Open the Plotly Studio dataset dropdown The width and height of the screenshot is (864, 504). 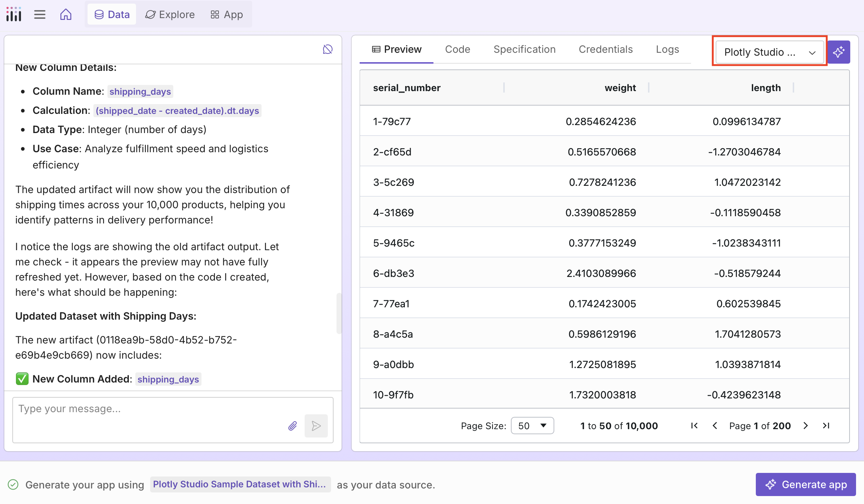tap(769, 52)
